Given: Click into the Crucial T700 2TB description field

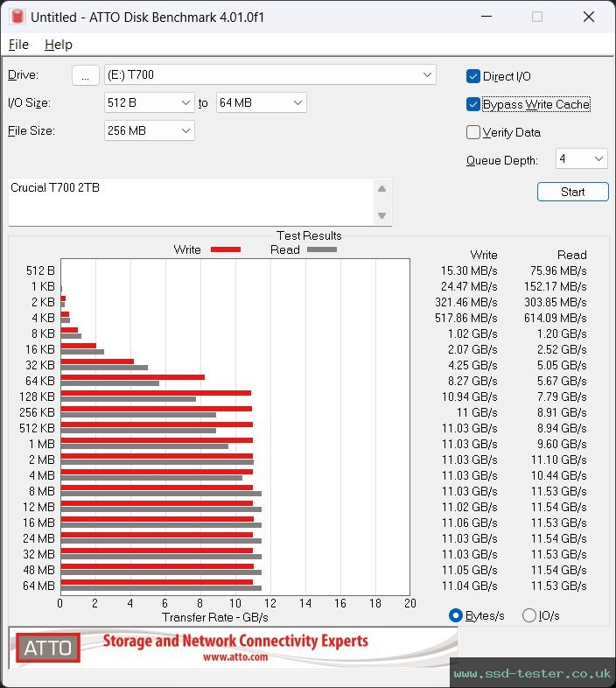Looking at the screenshot, I should click(x=191, y=202).
